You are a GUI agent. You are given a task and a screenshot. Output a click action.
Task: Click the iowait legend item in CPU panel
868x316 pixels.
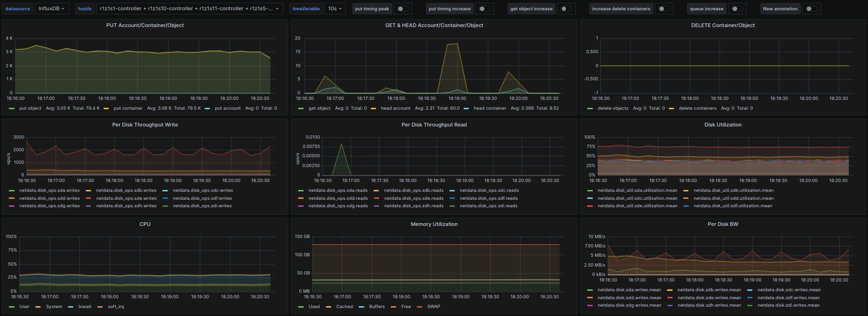[x=84, y=307]
